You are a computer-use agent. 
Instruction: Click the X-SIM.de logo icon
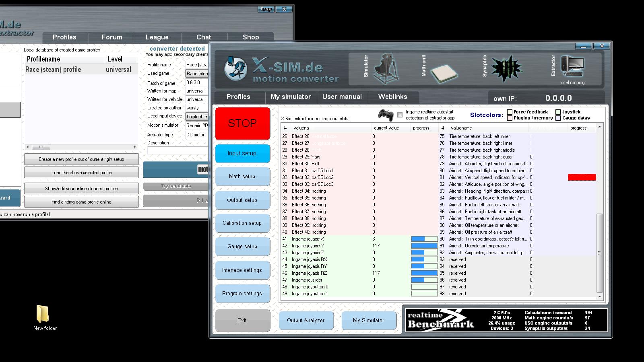click(235, 68)
